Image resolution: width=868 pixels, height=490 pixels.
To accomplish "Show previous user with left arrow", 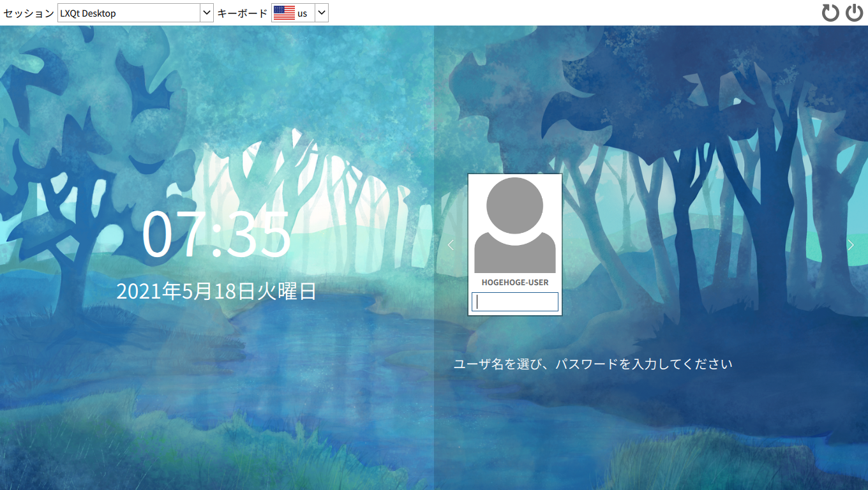I will (x=451, y=245).
